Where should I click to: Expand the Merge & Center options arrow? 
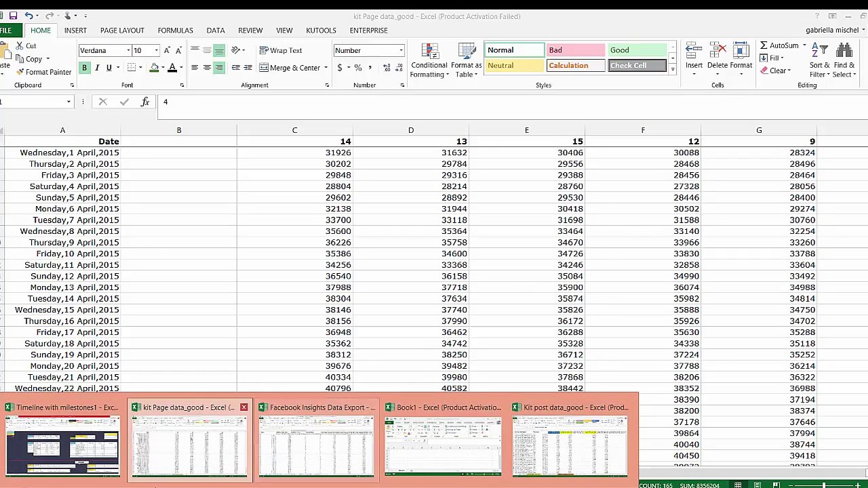click(325, 68)
